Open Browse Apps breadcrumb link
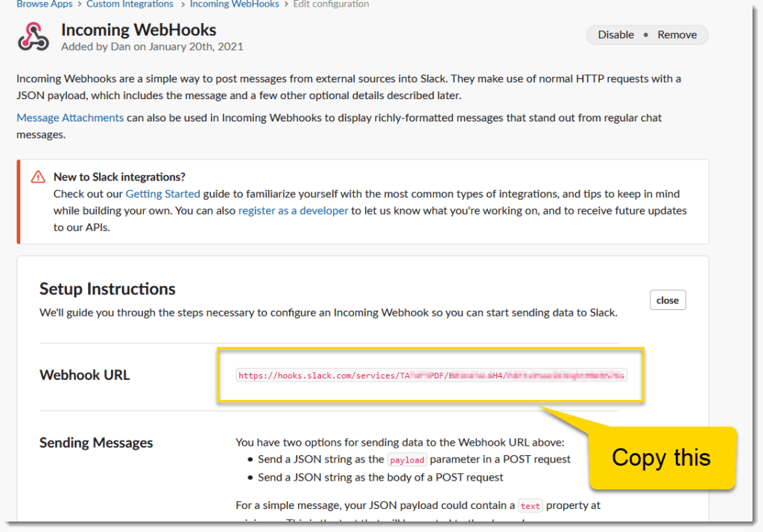This screenshot has width=763, height=532. (x=44, y=4)
